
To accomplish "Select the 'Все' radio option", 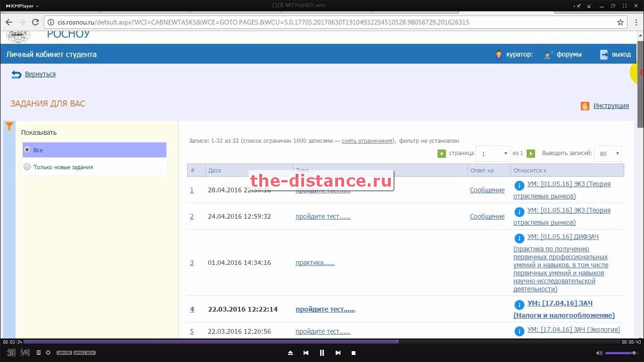I will 27,150.
